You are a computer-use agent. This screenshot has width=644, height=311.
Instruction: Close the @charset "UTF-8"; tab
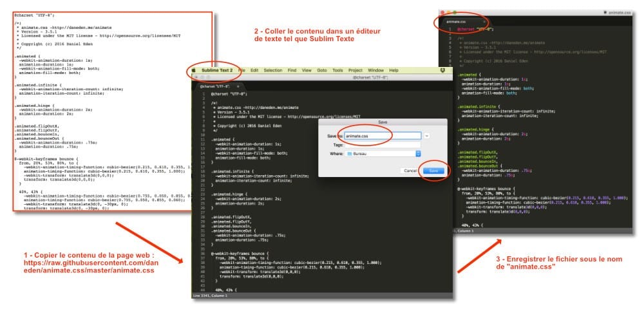coord(238,87)
